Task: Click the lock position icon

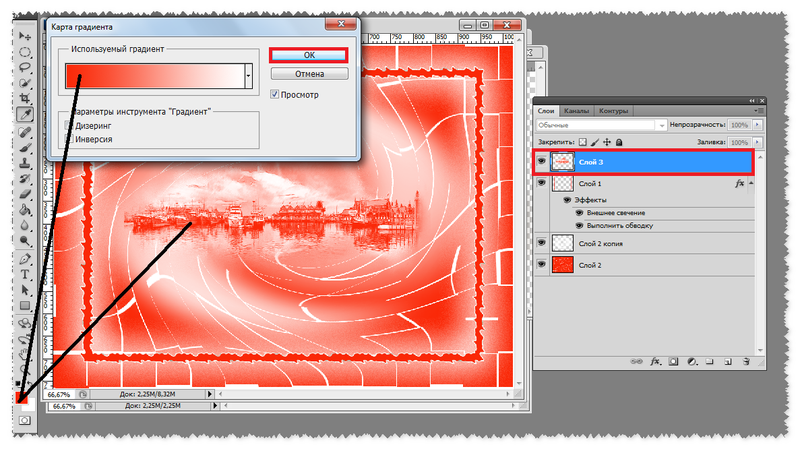Action: pyautogui.click(x=607, y=142)
